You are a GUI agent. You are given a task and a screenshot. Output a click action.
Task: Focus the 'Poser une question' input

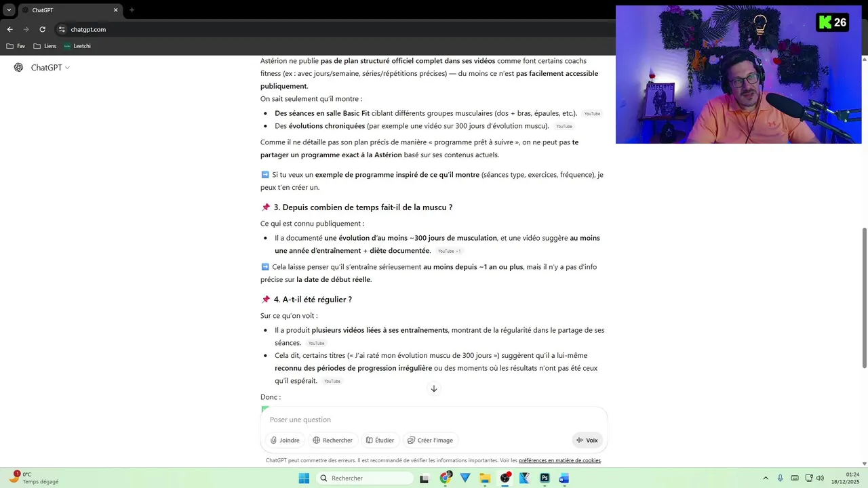point(434,420)
